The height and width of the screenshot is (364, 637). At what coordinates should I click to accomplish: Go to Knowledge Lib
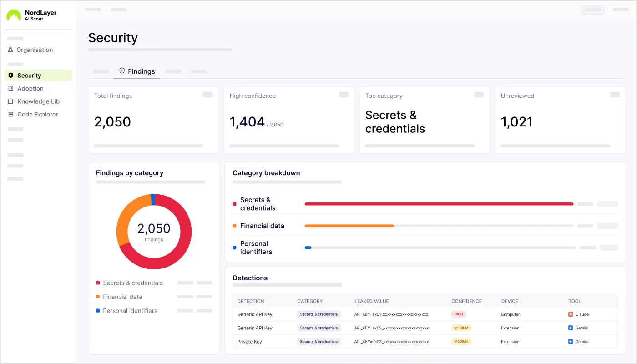(x=38, y=101)
